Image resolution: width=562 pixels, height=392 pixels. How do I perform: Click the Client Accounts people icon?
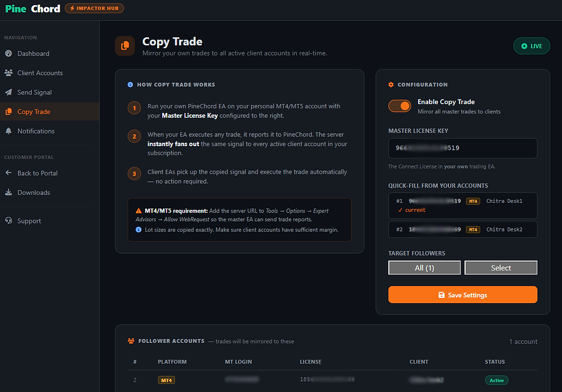click(9, 73)
